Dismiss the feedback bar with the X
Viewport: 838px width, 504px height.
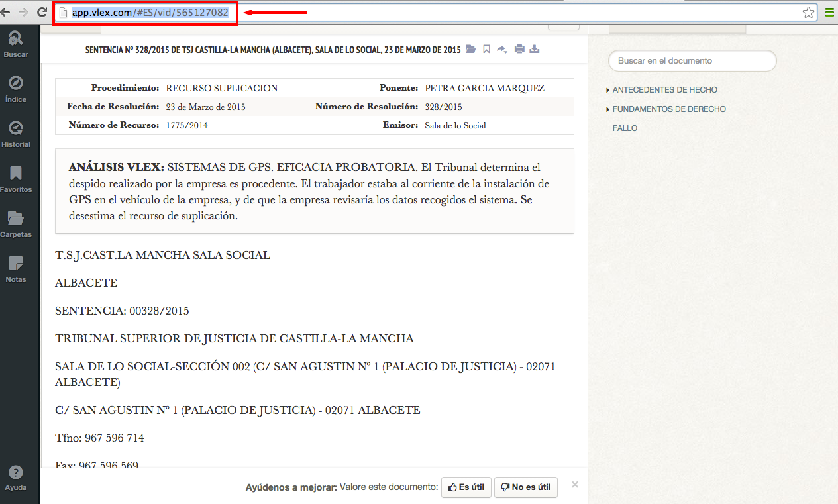(575, 485)
